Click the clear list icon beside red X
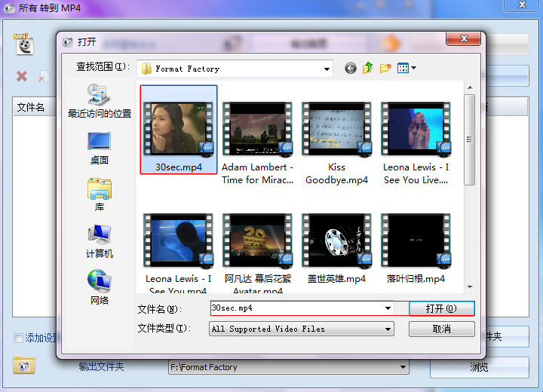Screen dimensions: 543x392 click(43, 77)
